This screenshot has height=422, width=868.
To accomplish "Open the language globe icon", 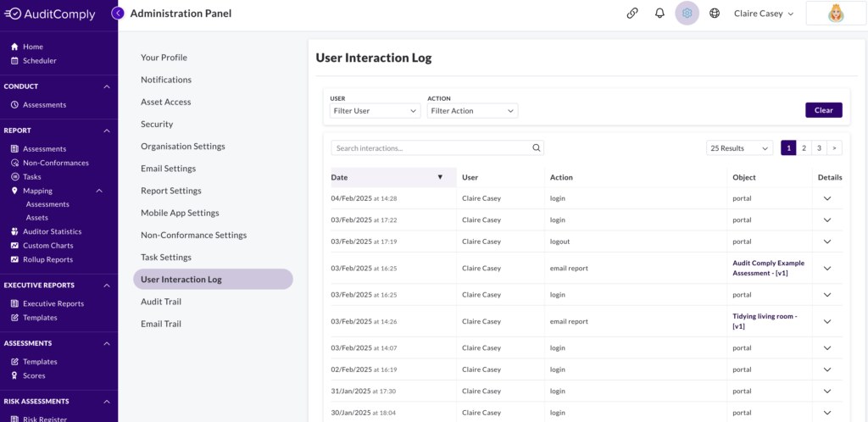I will tap(715, 14).
